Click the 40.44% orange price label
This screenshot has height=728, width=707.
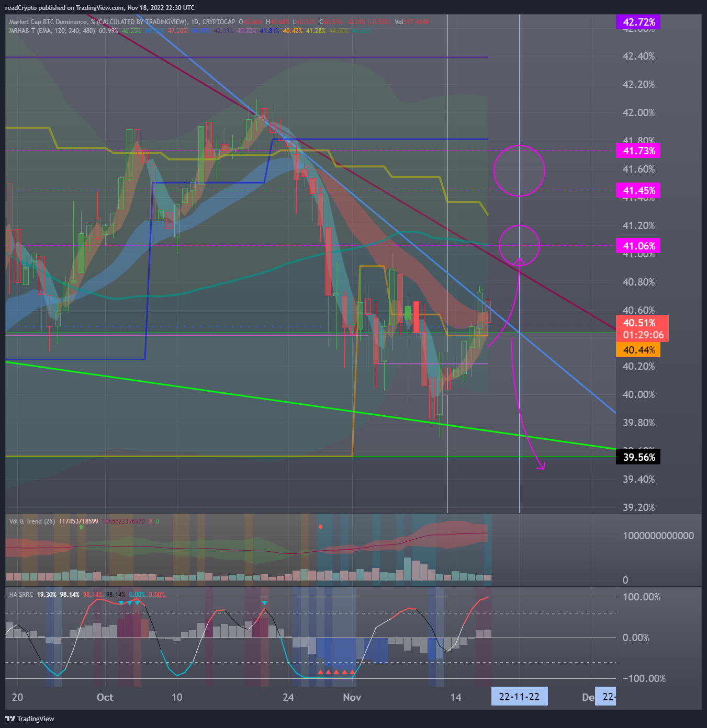click(638, 350)
